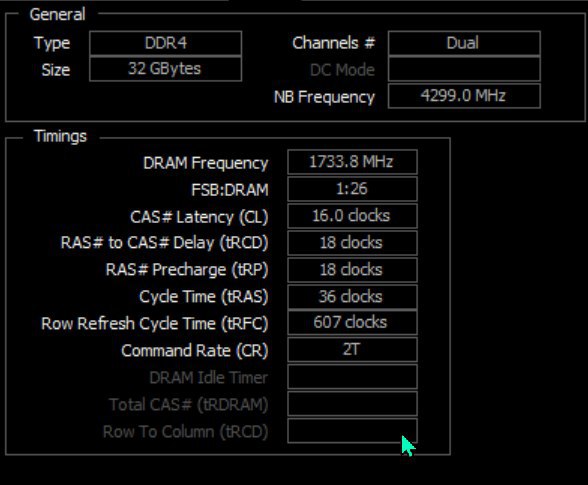Click the RAS# to CAS# Delay (tRCD) label

point(165,243)
